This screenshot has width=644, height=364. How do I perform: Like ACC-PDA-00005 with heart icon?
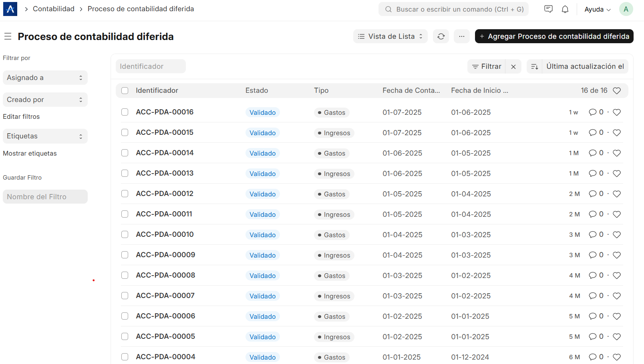617,337
